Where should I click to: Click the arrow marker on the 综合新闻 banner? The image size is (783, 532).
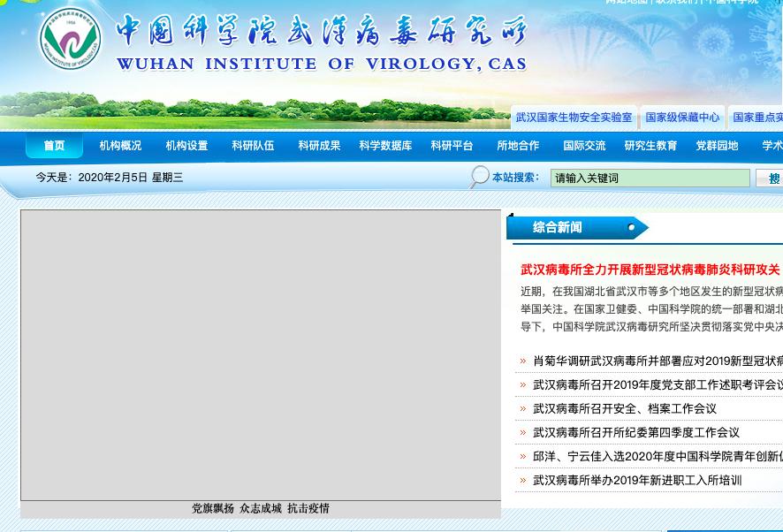[x=631, y=227]
